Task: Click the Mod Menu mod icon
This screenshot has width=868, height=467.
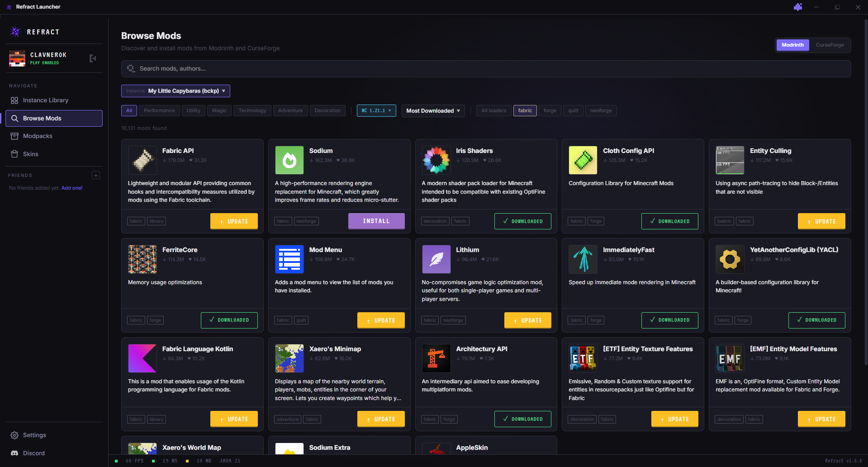Action: [x=289, y=259]
